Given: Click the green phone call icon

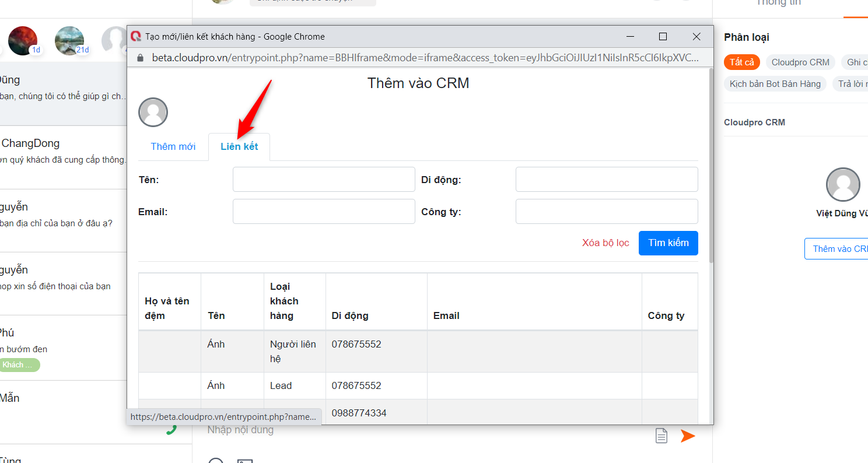Looking at the screenshot, I should pos(171,430).
